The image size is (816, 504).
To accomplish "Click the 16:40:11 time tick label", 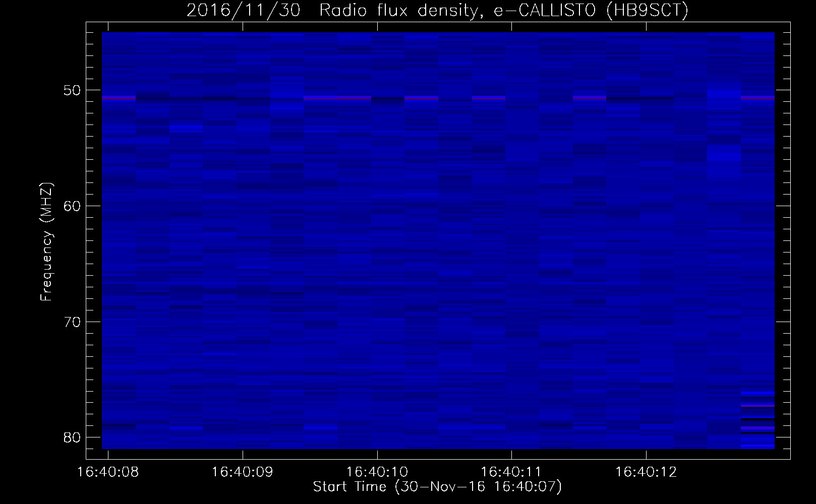I will coord(511,472).
